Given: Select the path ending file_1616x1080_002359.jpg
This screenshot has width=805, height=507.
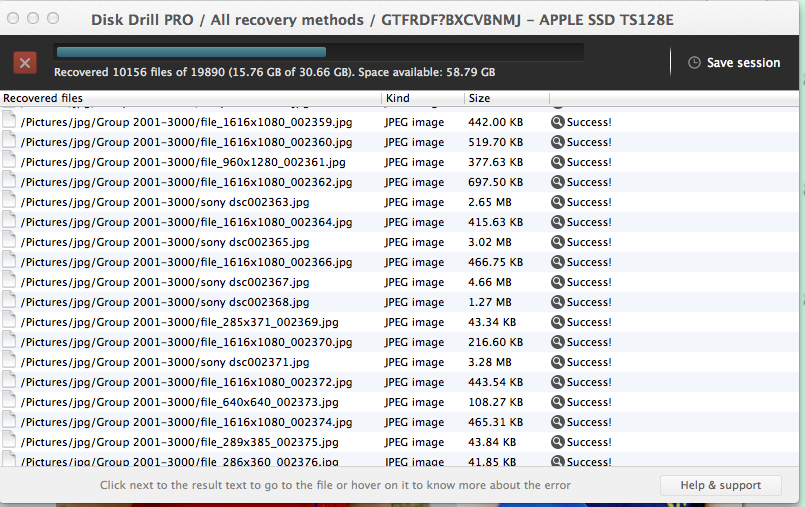Looking at the screenshot, I should point(186,122).
